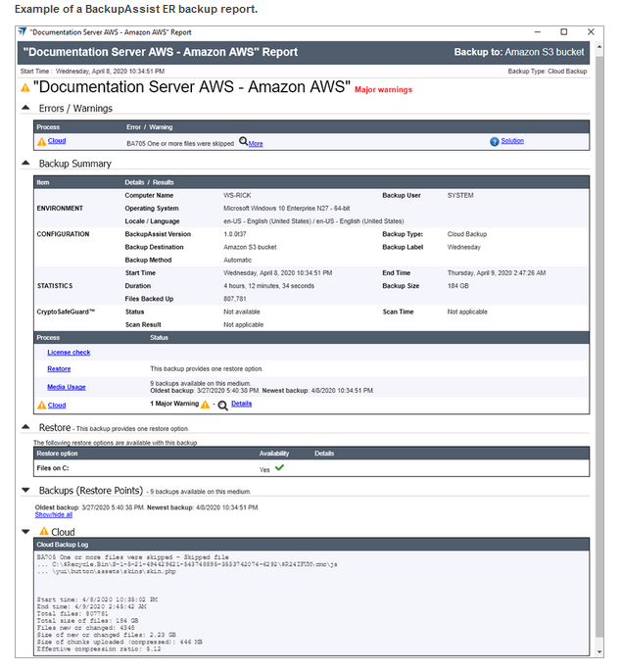
Task: Click the warning icon beside the report title
Action: [x=25, y=88]
